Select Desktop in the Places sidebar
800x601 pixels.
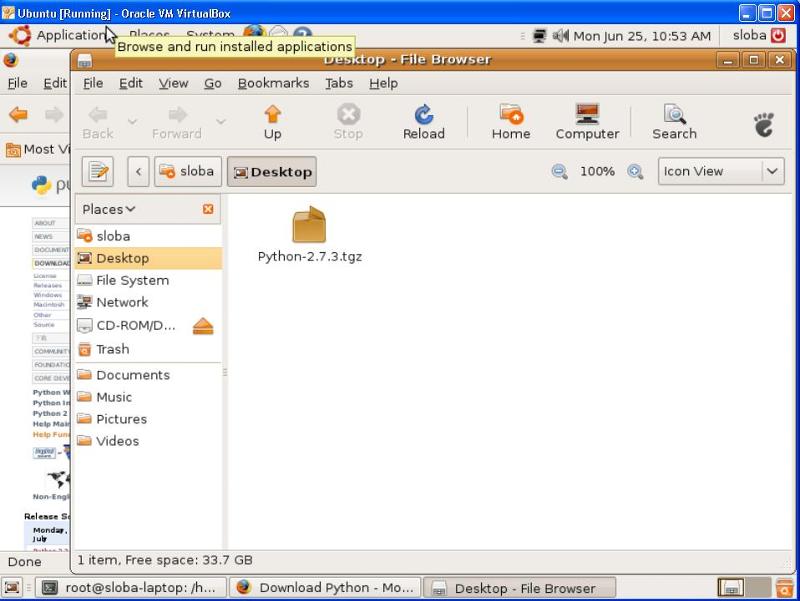[x=148, y=258]
